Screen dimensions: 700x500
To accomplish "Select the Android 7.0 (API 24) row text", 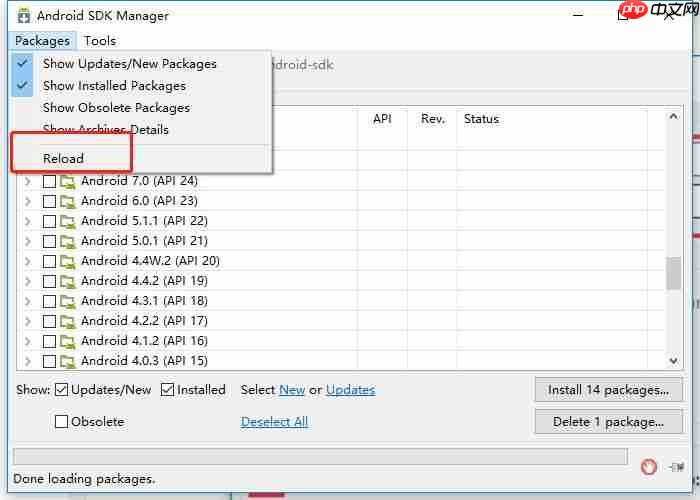I will tap(139, 181).
